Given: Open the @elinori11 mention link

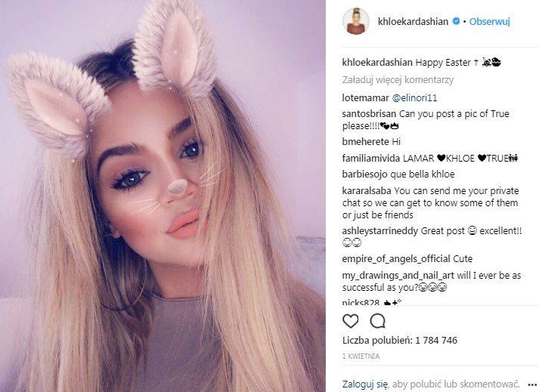Looking at the screenshot, I should point(414,98).
